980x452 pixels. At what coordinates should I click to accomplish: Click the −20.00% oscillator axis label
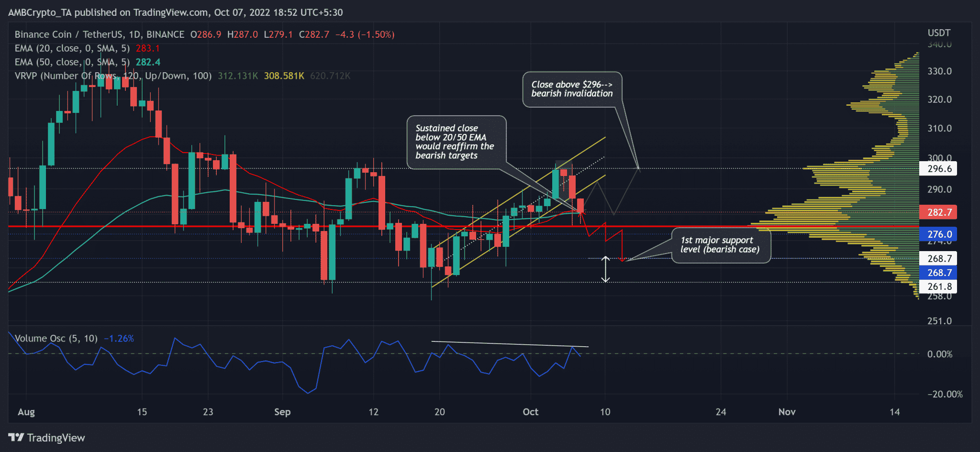(945, 395)
